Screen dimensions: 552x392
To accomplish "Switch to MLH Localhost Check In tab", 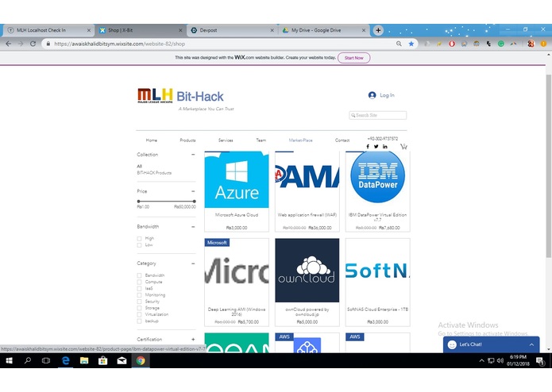I will [x=48, y=30].
